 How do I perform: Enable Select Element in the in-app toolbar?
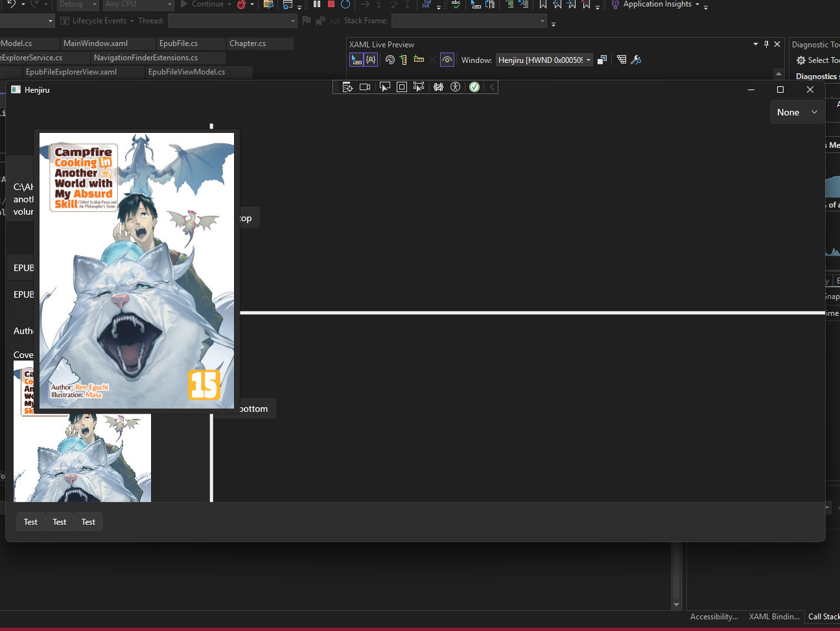tap(385, 87)
